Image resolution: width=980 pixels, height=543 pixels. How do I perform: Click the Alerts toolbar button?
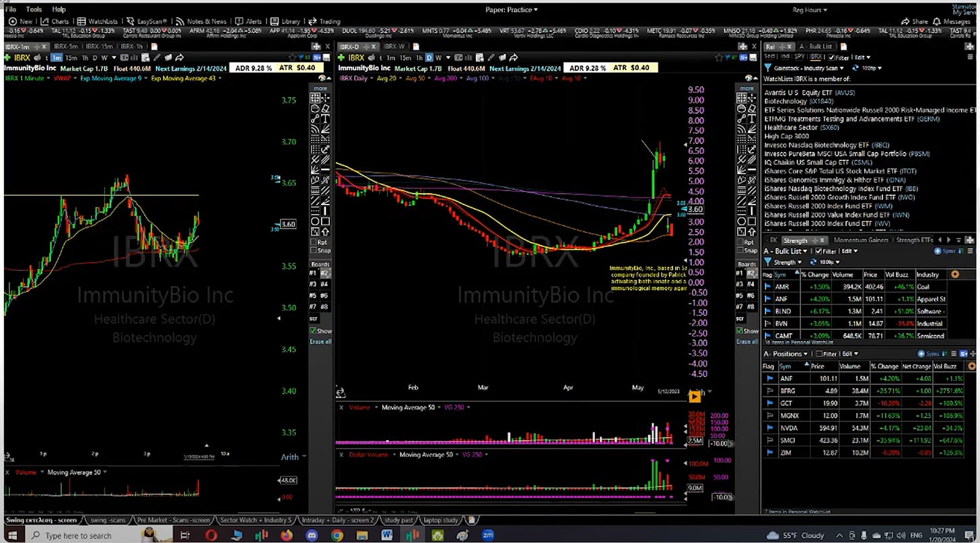249,21
